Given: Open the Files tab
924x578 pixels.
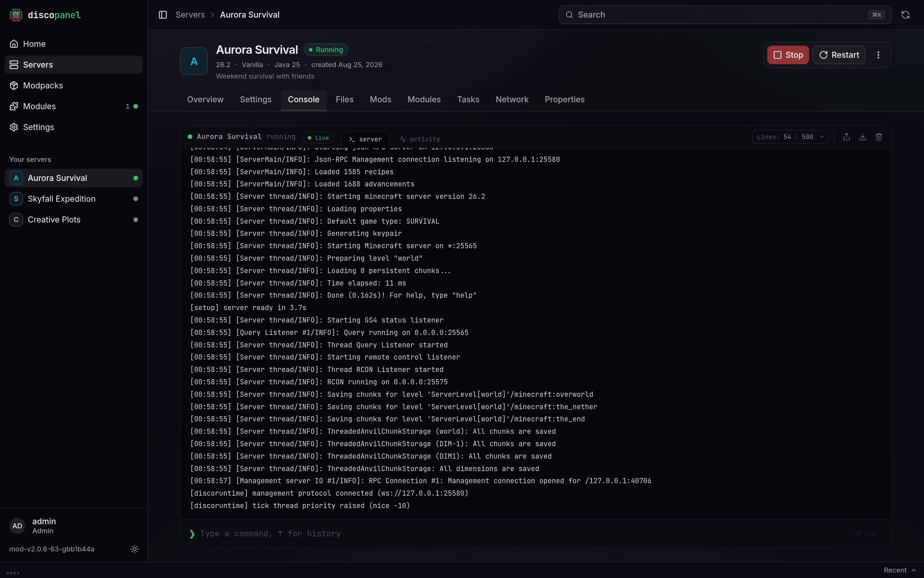Looking at the screenshot, I should (x=344, y=100).
